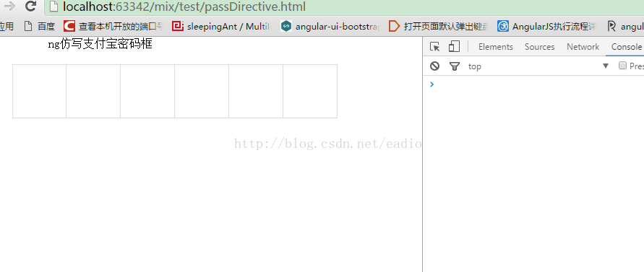
Task: Open the Network tab
Action: pos(583,47)
